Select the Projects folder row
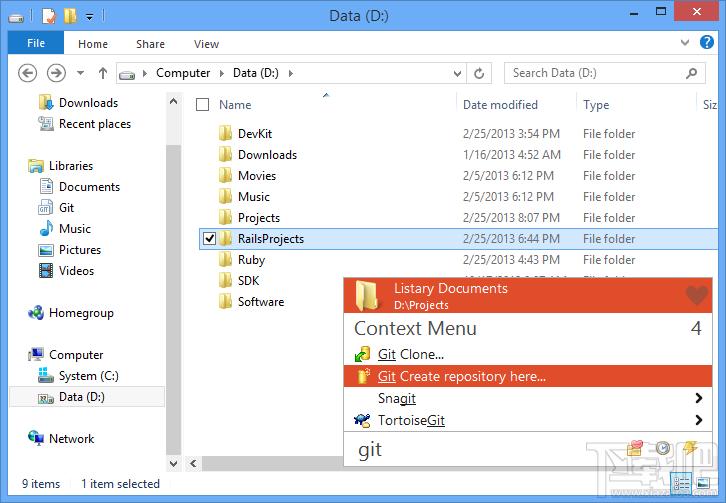This screenshot has height=503, width=726. coord(458,218)
